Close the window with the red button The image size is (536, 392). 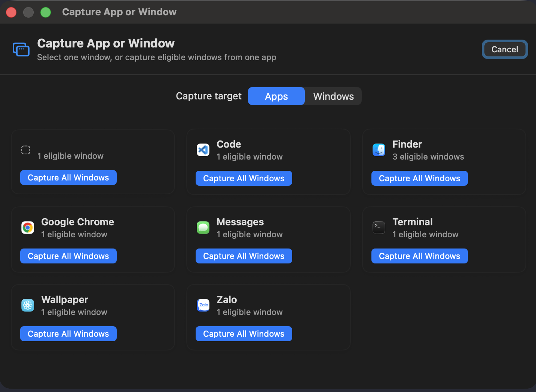pyautogui.click(x=11, y=12)
